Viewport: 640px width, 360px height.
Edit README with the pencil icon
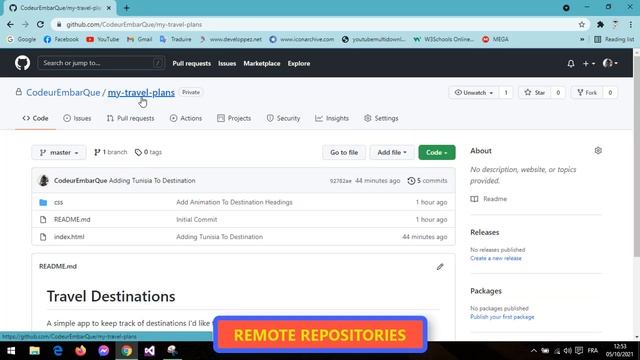[x=440, y=267]
